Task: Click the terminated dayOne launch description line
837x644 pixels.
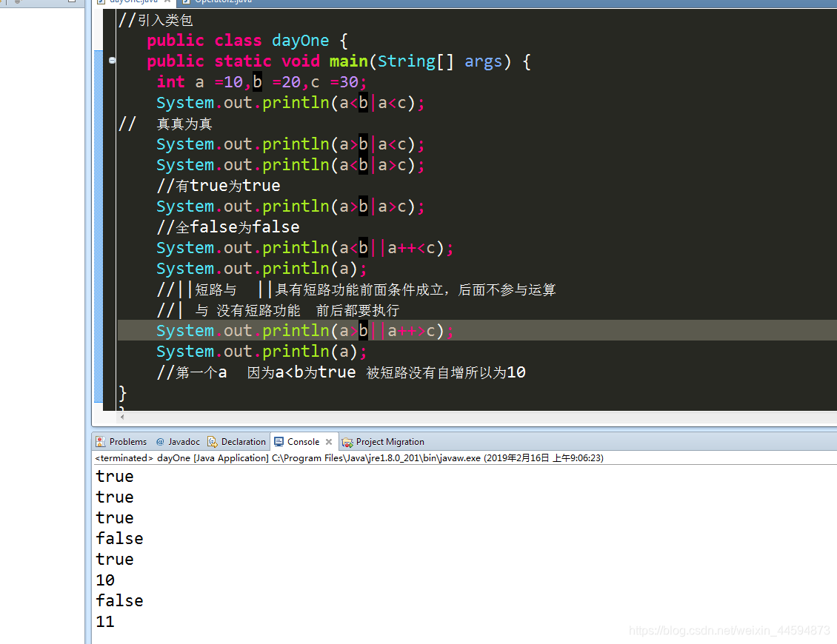Action: tap(349, 457)
